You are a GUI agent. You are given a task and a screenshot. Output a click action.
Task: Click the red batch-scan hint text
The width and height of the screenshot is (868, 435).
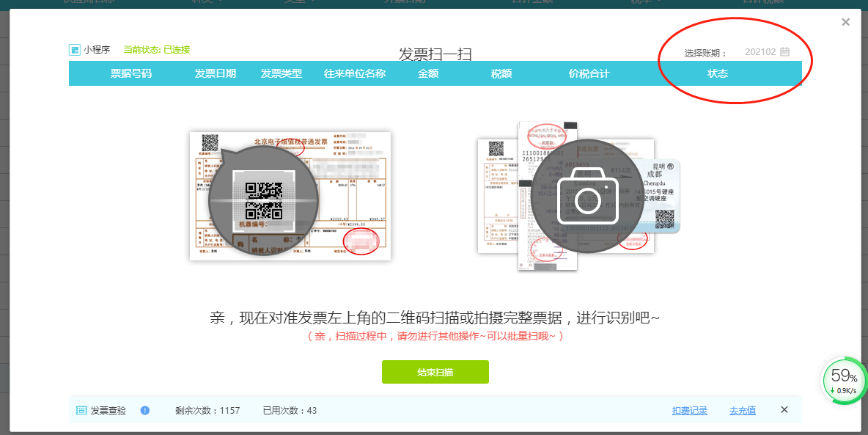[x=435, y=336]
